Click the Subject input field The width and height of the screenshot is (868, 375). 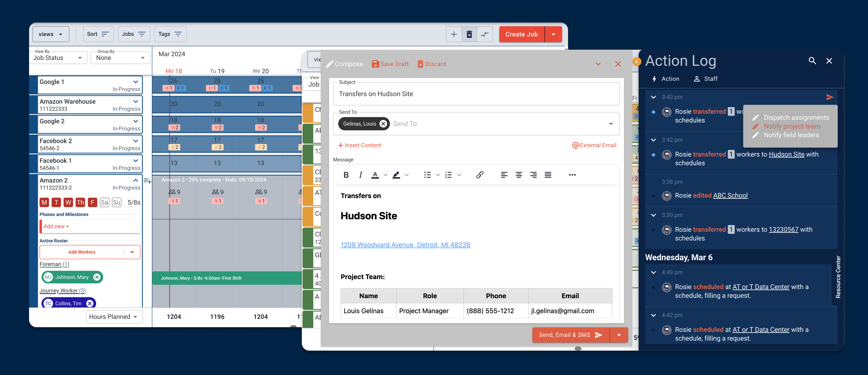(x=476, y=94)
